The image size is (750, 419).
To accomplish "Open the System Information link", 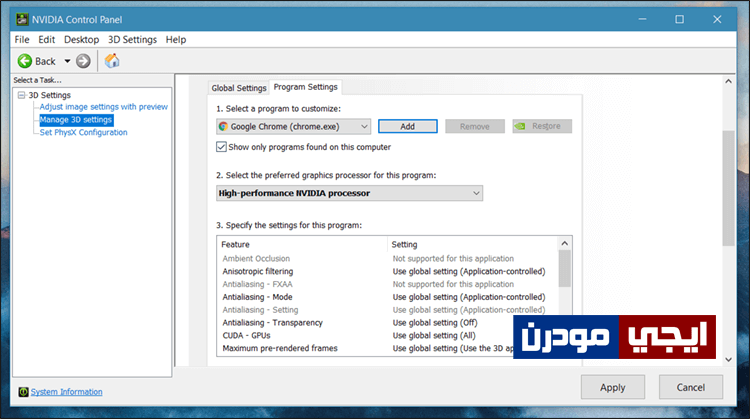I will point(66,392).
